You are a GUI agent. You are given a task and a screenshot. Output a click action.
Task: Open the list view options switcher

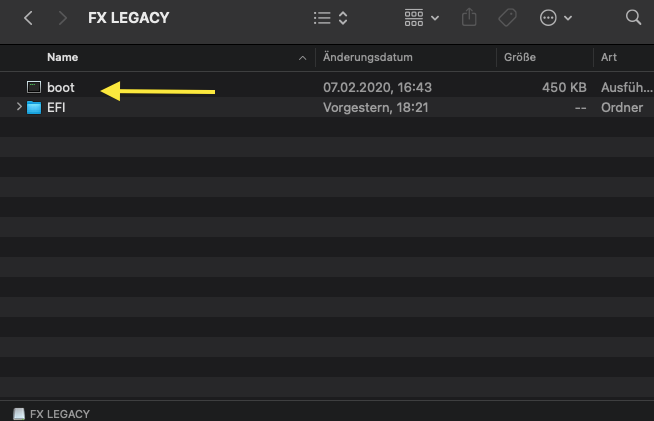(x=330, y=18)
